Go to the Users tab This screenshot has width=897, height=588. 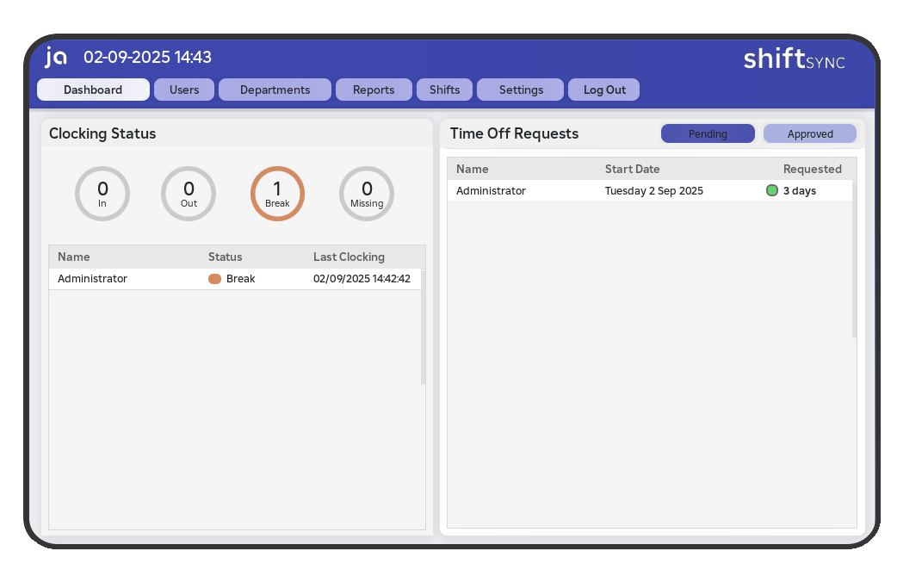(x=184, y=90)
